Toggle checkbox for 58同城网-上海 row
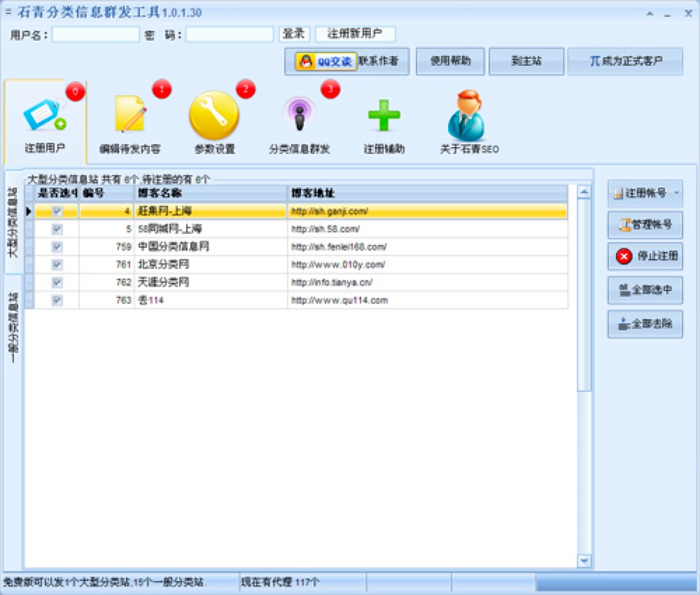The height and width of the screenshot is (595, 700). click(57, 229)
